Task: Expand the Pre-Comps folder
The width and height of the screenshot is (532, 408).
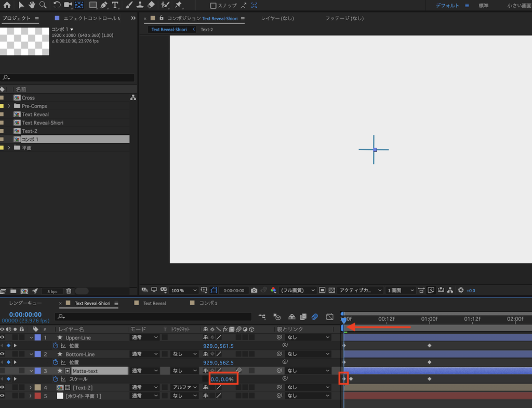Action: 9,106
